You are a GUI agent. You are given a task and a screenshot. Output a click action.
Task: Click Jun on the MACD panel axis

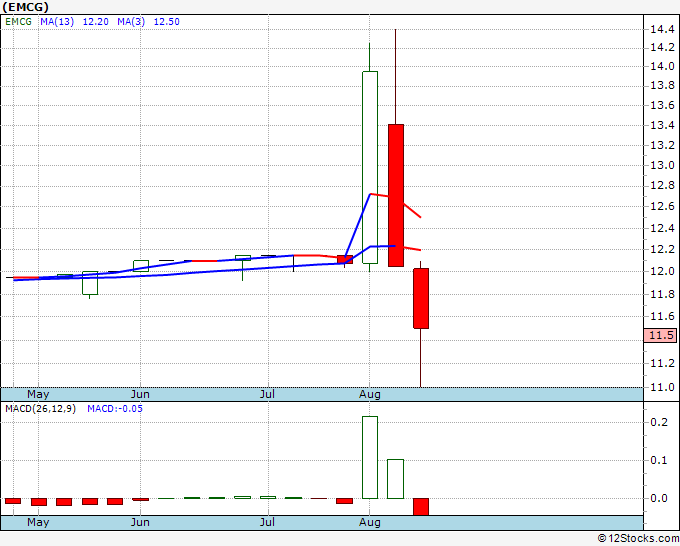point(140,522)
